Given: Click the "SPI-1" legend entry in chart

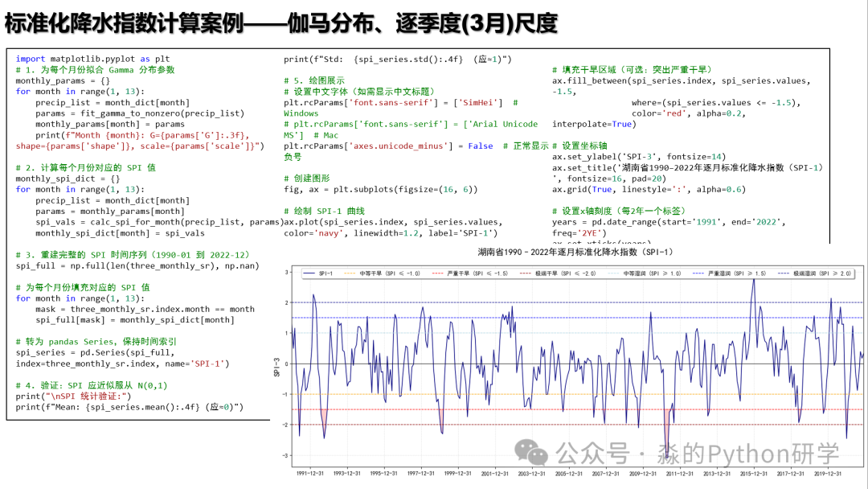Looking at the screenshot, I should tap(318, 273).
